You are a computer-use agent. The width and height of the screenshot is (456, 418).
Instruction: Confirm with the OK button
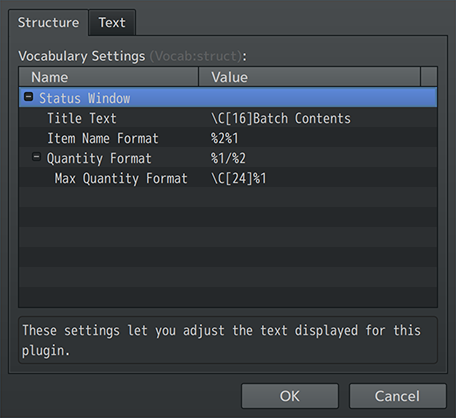290,396
